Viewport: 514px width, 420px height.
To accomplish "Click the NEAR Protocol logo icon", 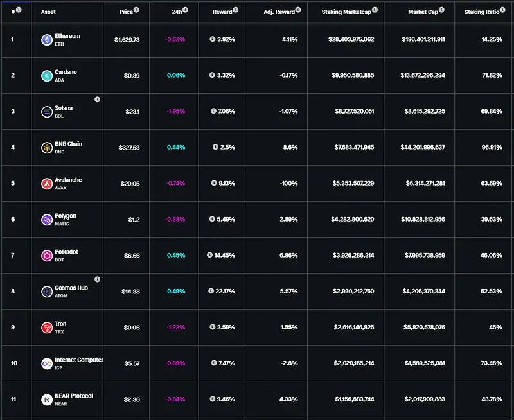I will click(x=47, y=399).
